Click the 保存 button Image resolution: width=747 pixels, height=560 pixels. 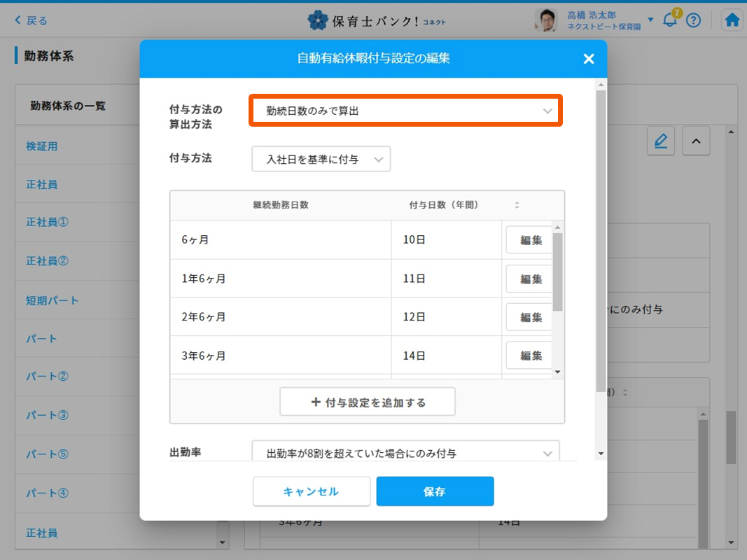pyautogui.click(x=435, y=491)
